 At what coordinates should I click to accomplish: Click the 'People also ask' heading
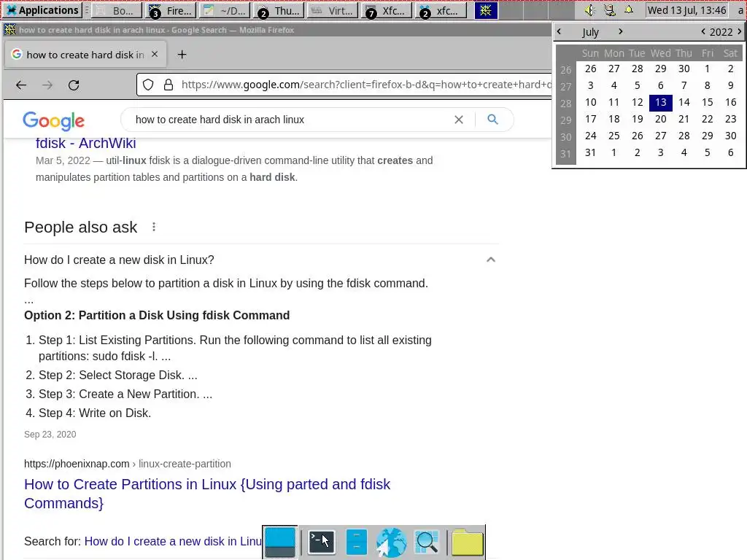[80, 227]
